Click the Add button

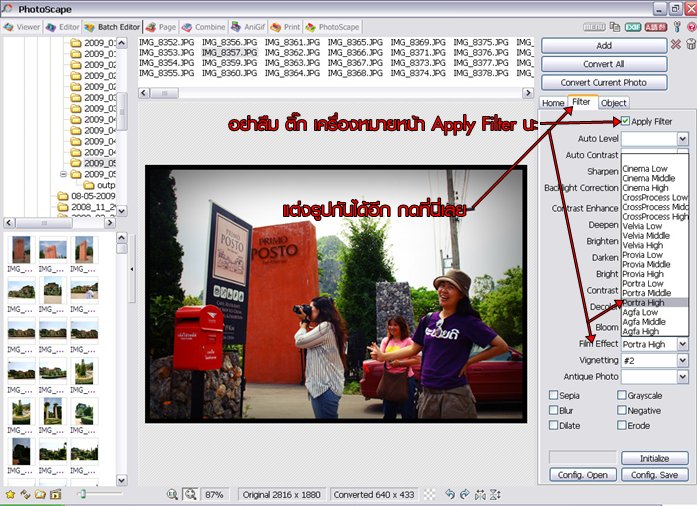604,45
